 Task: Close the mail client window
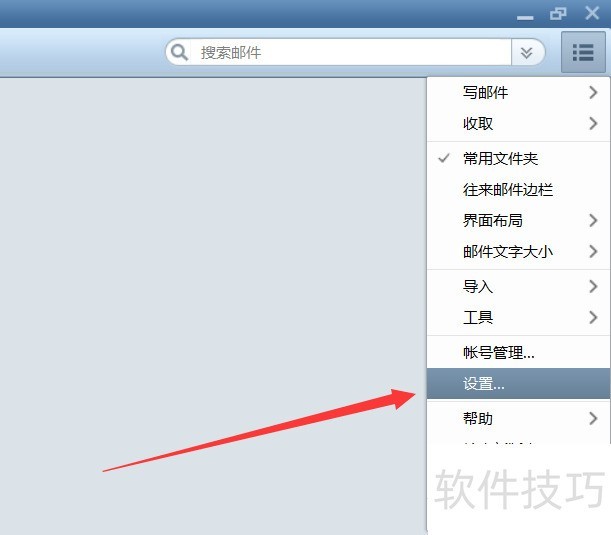pos(592,14)
